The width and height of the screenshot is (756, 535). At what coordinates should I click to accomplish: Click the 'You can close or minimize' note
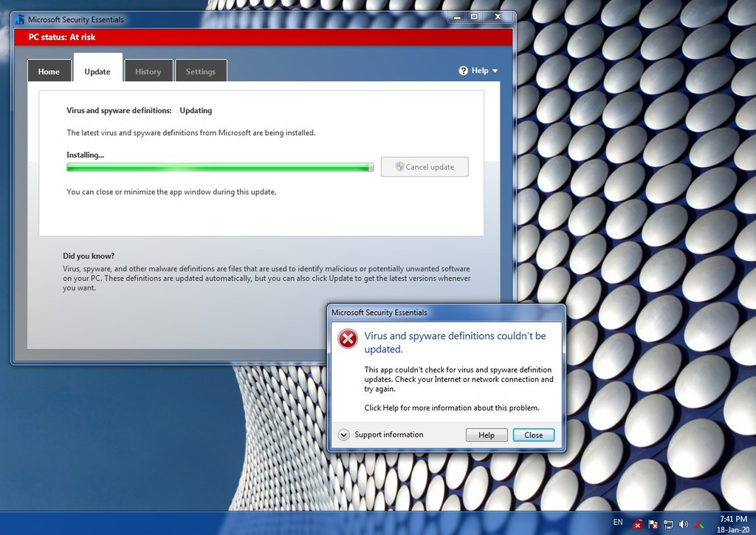pos(171,192)
